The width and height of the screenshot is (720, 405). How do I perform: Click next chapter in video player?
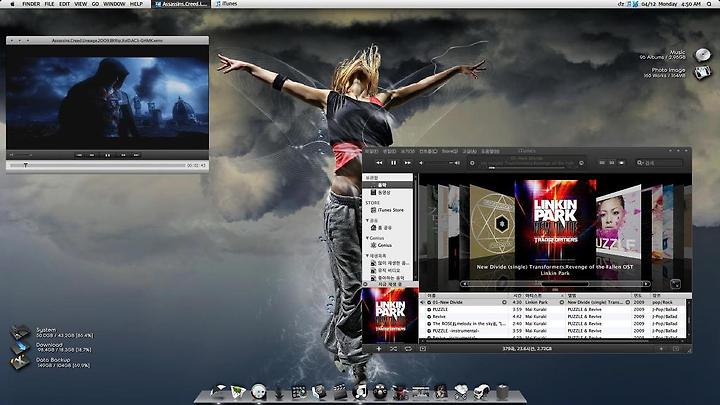coord(136,155)
